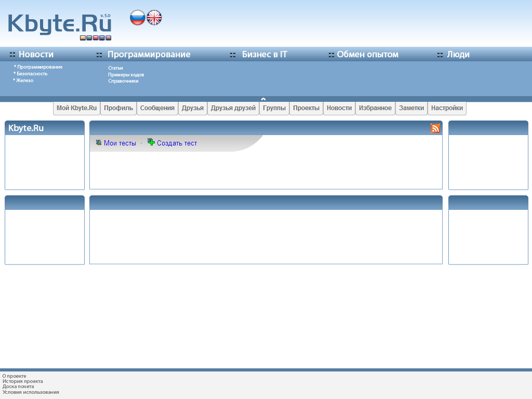Pick the green theme color swatch
532x399 pixels.
89,38
